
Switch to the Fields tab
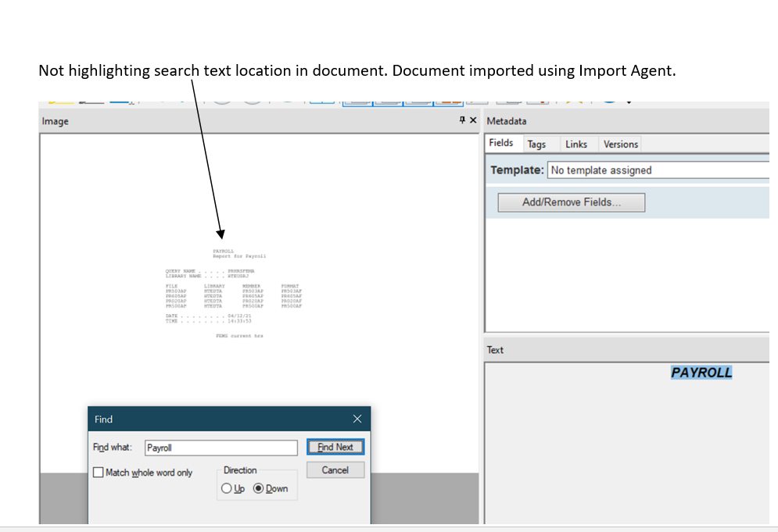[x=501, y=143]
